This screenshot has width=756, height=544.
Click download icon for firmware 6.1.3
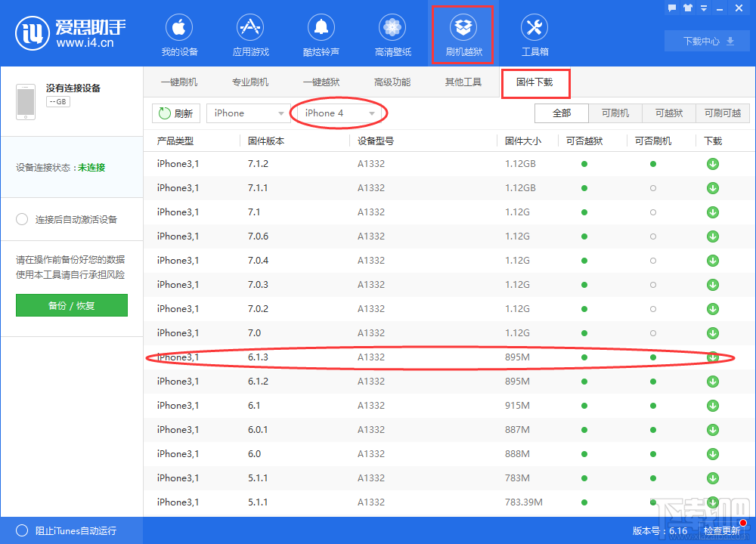[712, 357]
